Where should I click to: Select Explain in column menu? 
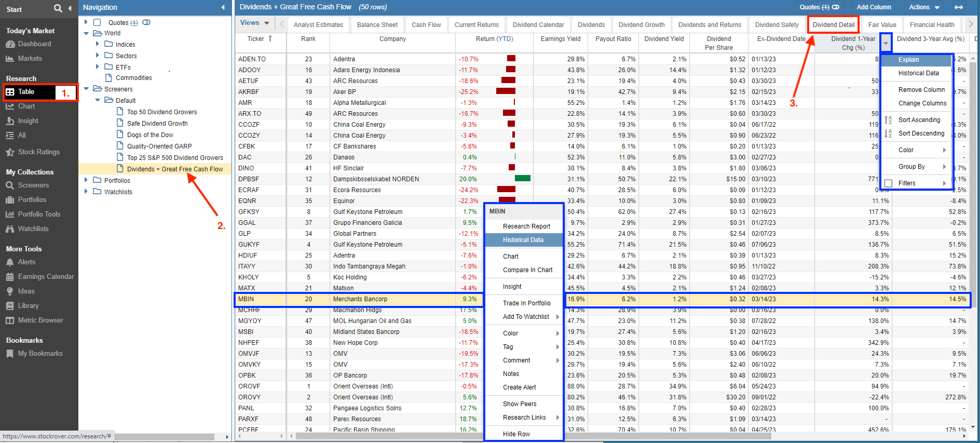point(917,60)
